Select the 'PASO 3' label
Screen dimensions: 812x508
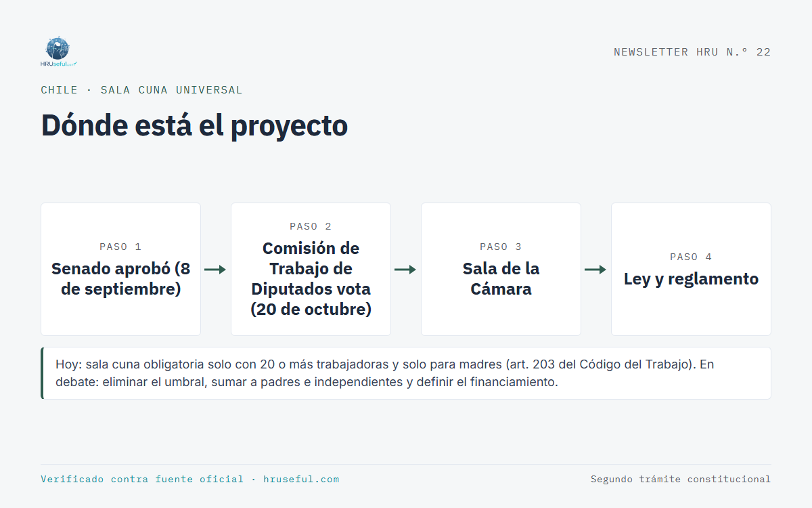click(501, 247)
